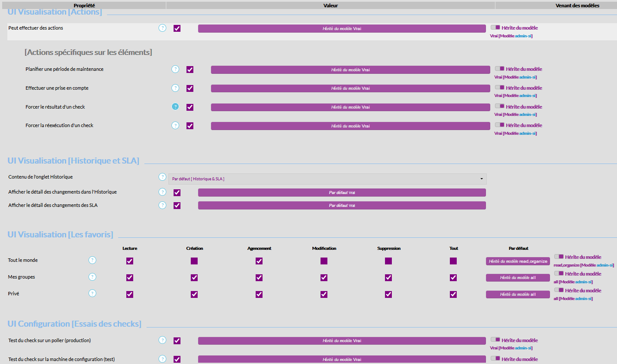The width and height of the screenshot is (617, 364).
Task: Click the 'Valeur' column header
Action: (x=330, y=6)
